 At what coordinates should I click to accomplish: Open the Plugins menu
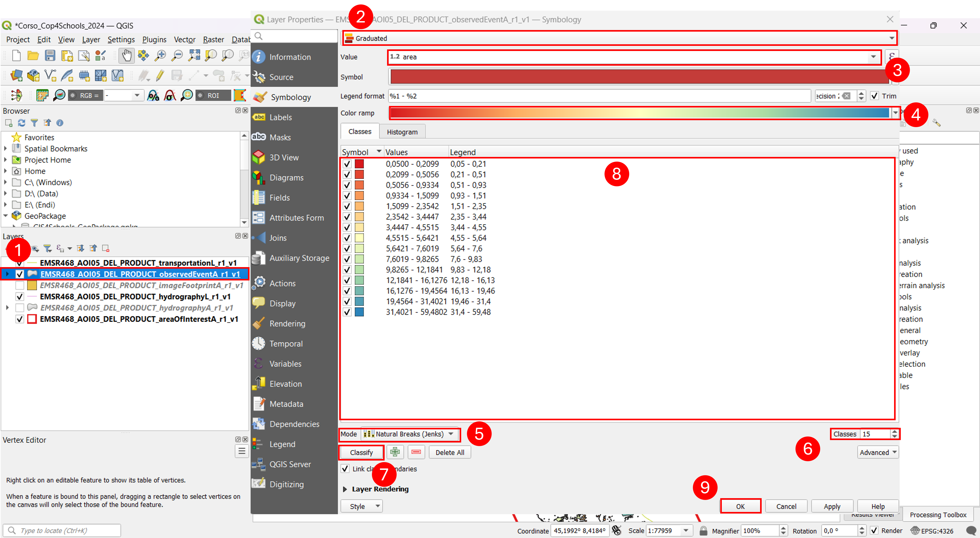point(154,40)
